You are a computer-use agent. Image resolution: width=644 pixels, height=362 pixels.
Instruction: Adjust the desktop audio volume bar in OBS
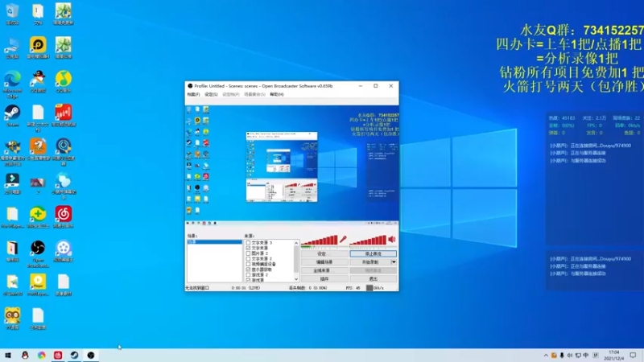[368, 240]
